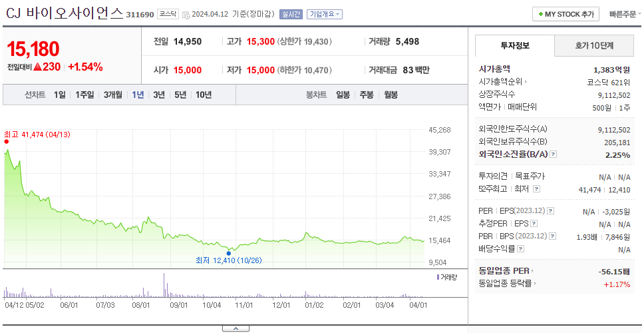Select the 5년 line chart period
This screenshot has width=644, height=333.
point(180,95)
